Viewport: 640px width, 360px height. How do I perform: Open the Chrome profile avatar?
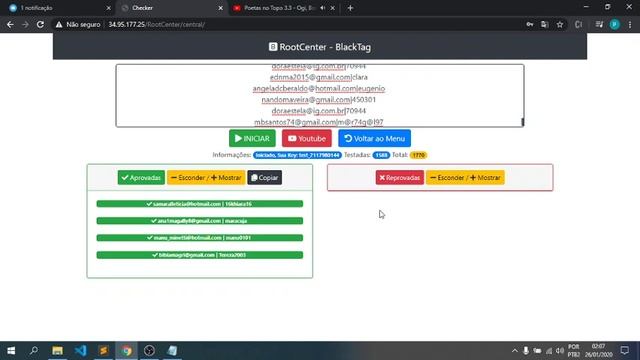tap(614, 24)
